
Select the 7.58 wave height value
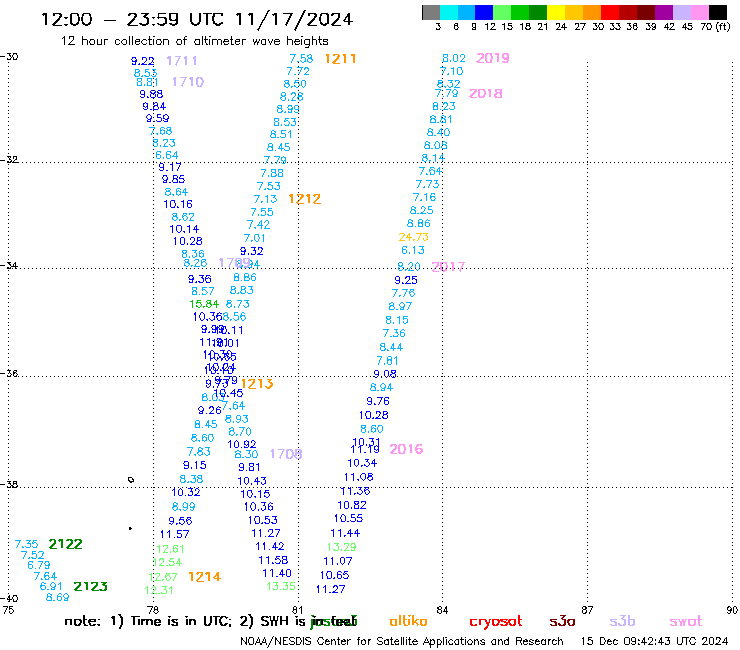(x=301, y=59)
